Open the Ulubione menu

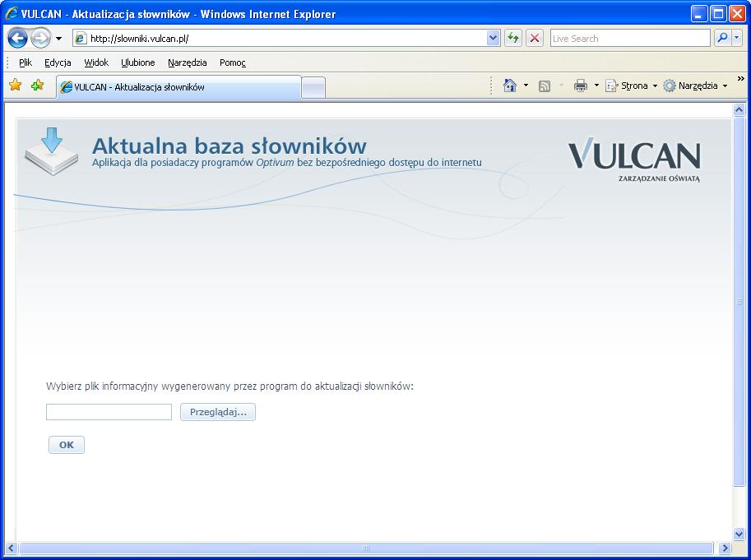pyautogui.click(x=138, y=62)
